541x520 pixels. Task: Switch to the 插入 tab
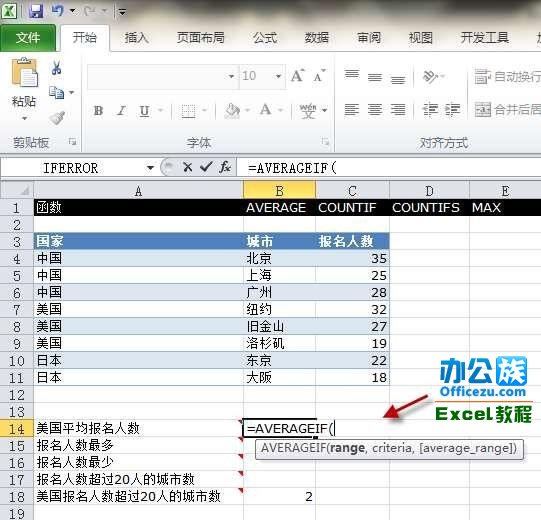coord(137,38)
